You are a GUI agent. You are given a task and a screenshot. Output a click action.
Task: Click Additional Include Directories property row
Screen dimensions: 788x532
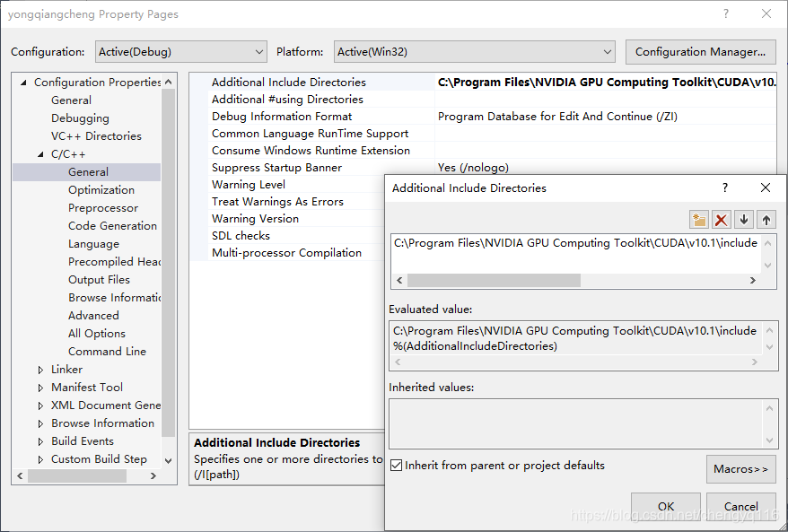(x=288, y=83)
